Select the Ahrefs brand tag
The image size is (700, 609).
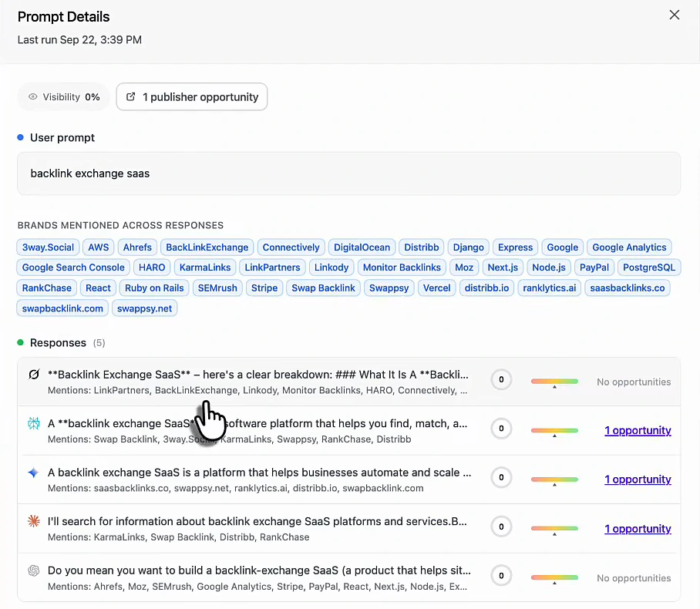pos(137,247)
